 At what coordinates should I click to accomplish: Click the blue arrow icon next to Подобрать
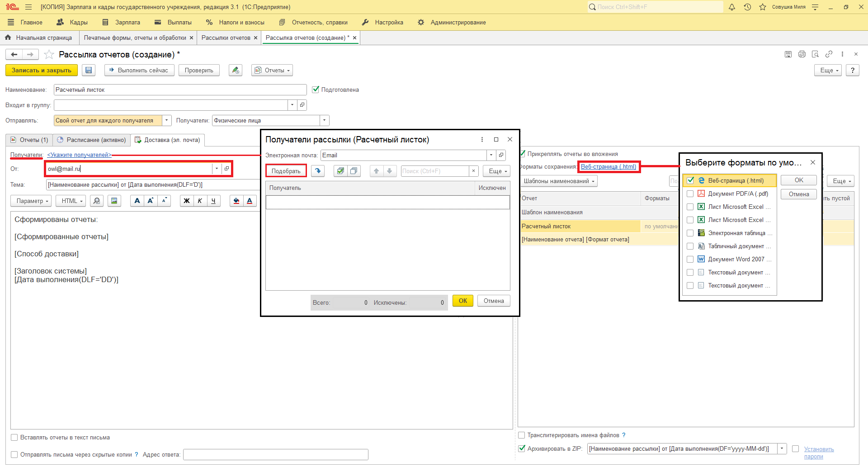[x=318, y=171]
